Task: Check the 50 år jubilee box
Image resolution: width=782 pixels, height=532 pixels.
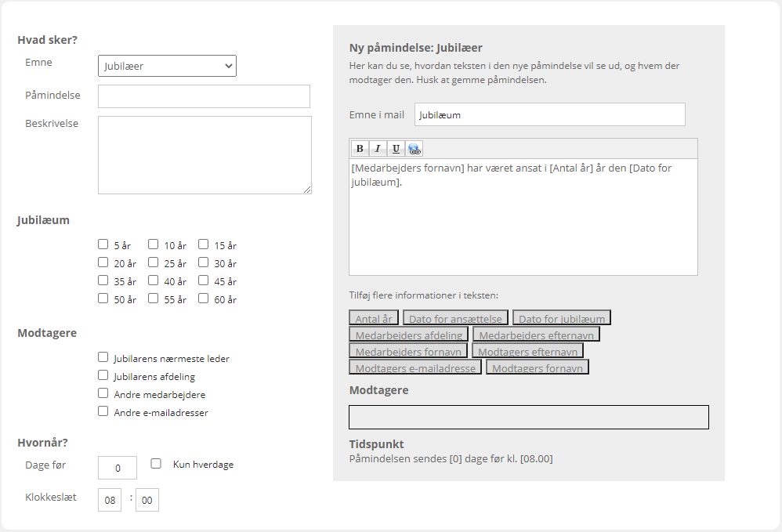Action: pyautogui.click(x=103, y=299)
